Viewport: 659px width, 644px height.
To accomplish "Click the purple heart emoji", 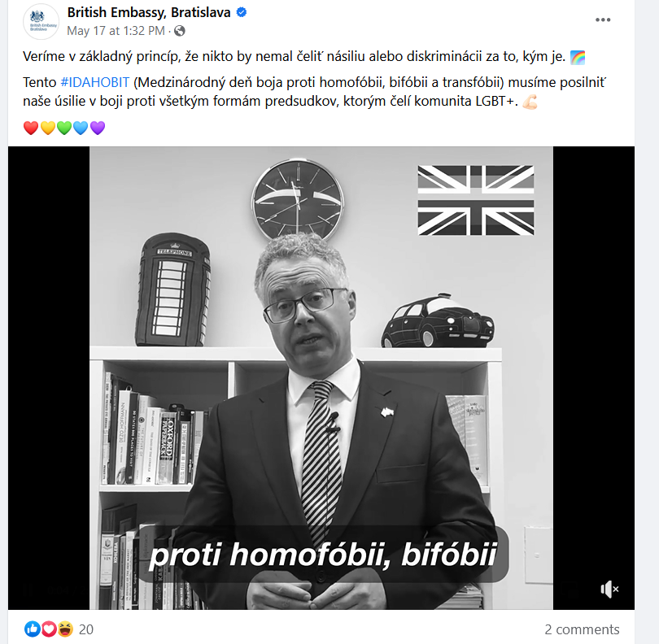I will pos(98,128).
